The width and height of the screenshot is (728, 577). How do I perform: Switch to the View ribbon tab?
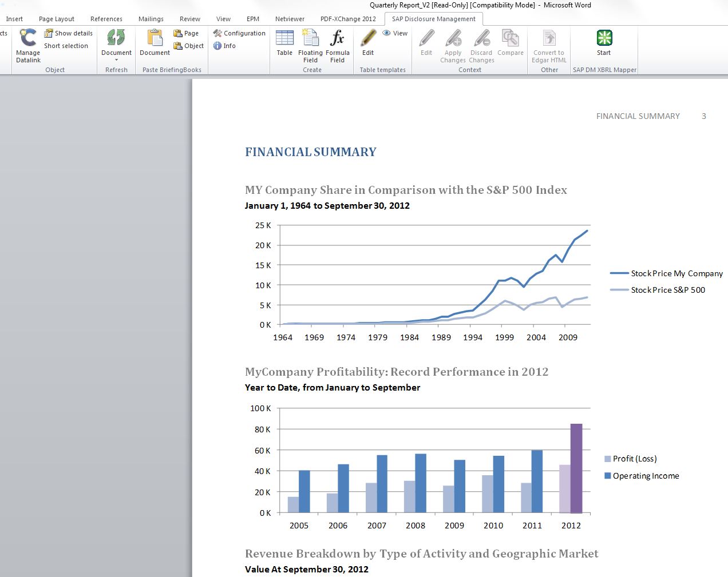point(224,19)
